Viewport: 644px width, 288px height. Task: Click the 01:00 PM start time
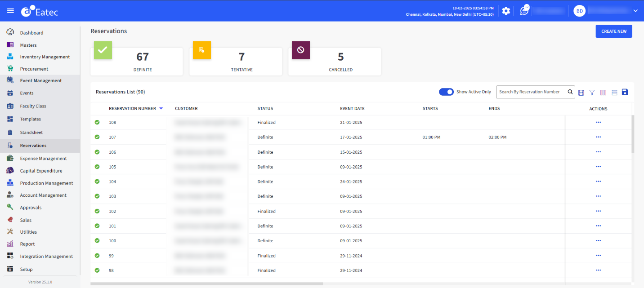(431, 137)
